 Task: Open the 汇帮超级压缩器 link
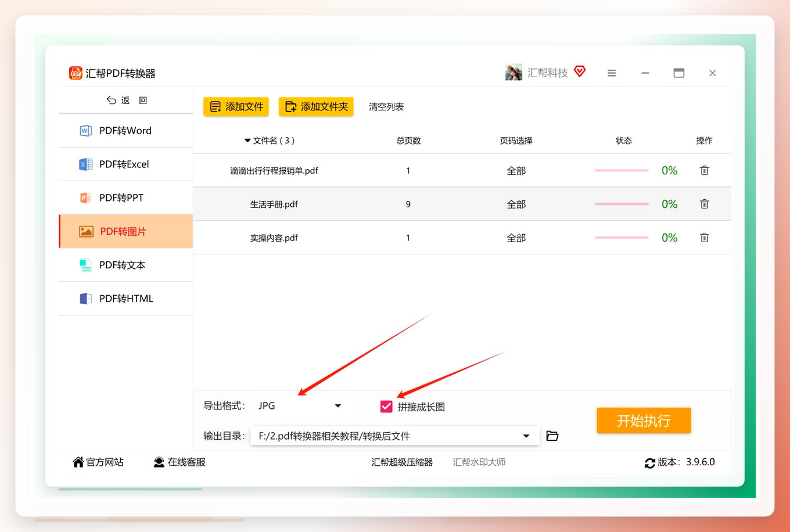tap(402, 462)
